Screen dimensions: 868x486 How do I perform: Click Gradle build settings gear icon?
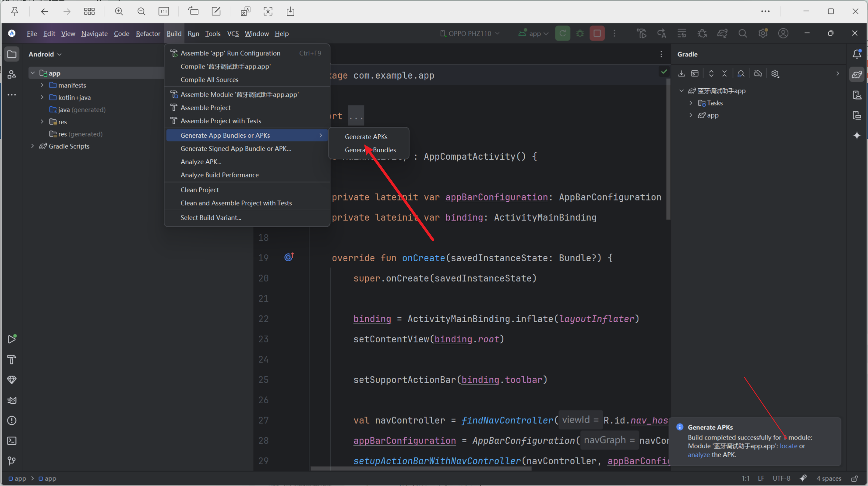point(775,74)
